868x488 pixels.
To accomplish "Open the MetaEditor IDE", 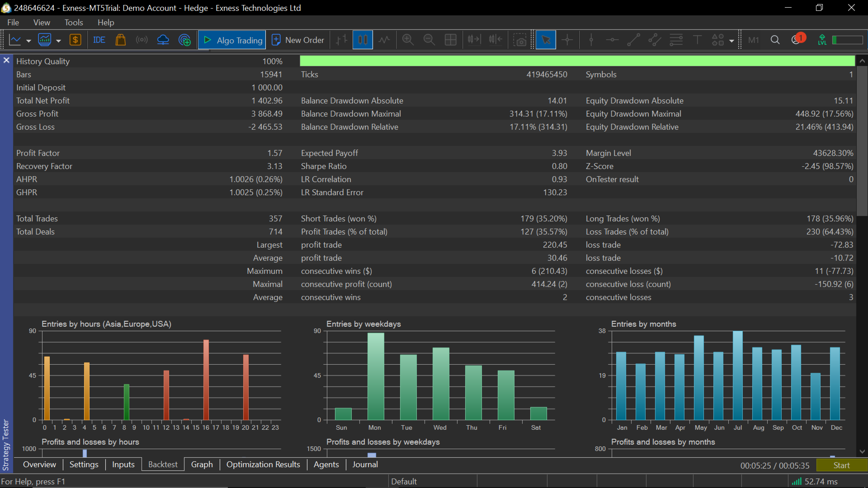I will tap(99, 40).
